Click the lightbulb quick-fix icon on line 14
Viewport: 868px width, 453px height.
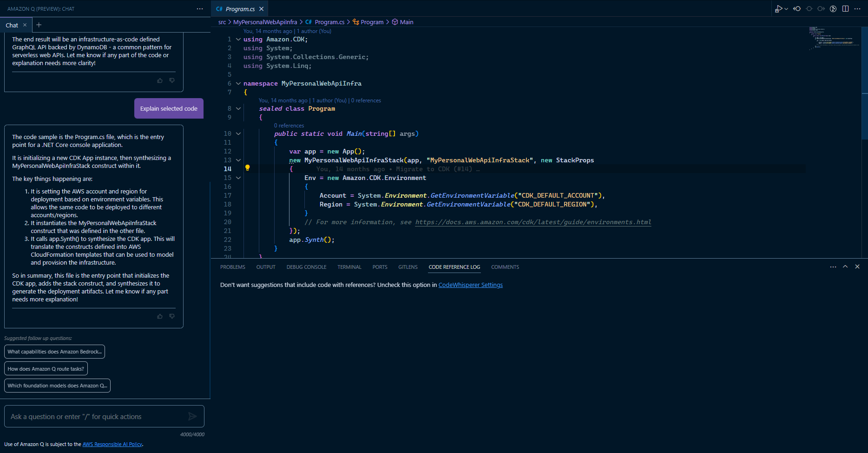[248, 168]
